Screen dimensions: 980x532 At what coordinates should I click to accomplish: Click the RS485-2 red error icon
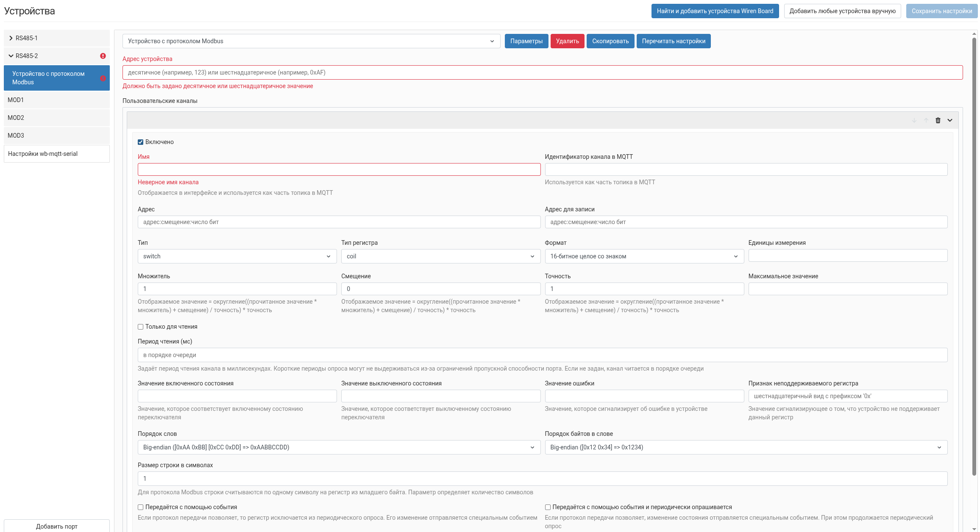coord(103,56)
